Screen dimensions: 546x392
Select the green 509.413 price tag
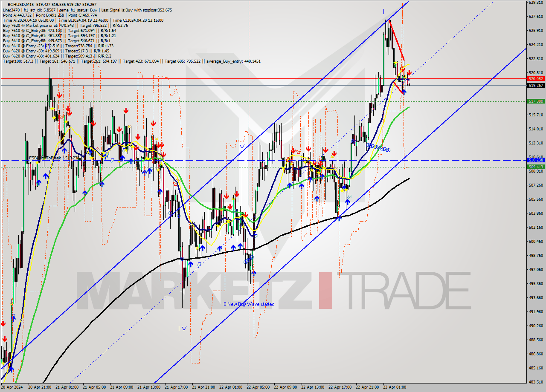pyautogui.click(x=536, y=167)
